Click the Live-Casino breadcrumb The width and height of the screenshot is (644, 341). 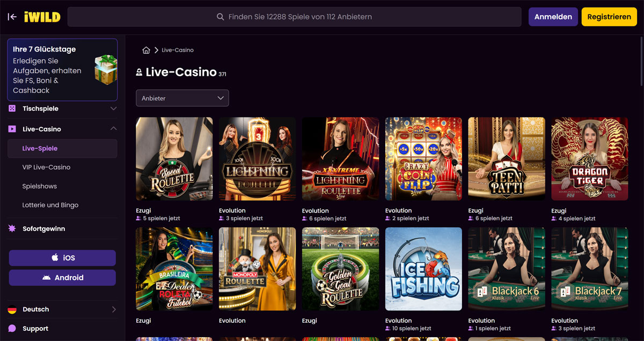click(x=178, y=50)
